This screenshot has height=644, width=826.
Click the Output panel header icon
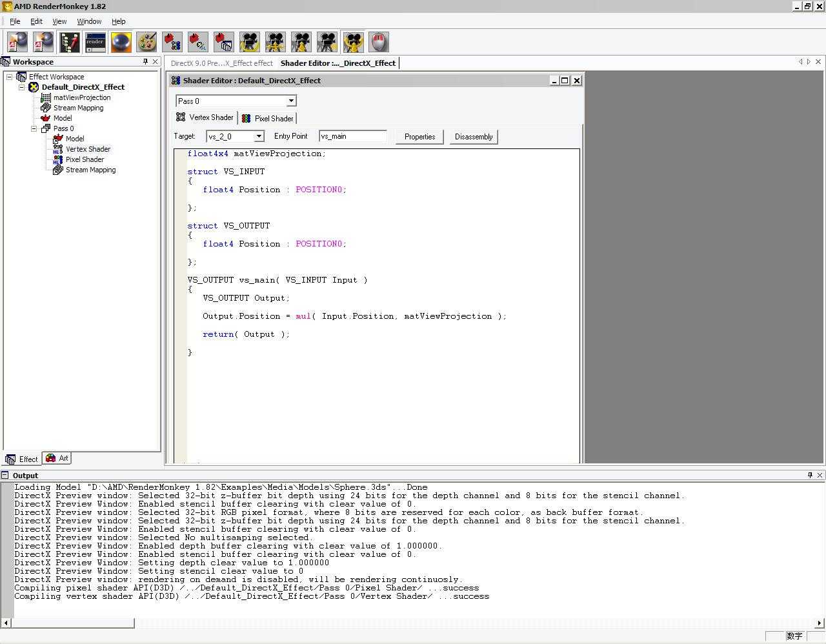5,475
